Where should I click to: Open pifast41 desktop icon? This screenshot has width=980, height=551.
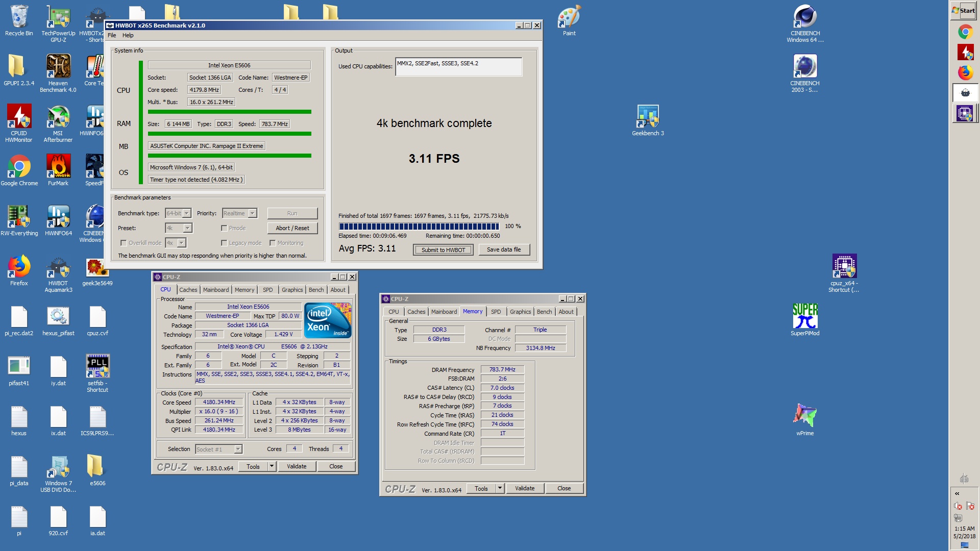tap(19, 370)
